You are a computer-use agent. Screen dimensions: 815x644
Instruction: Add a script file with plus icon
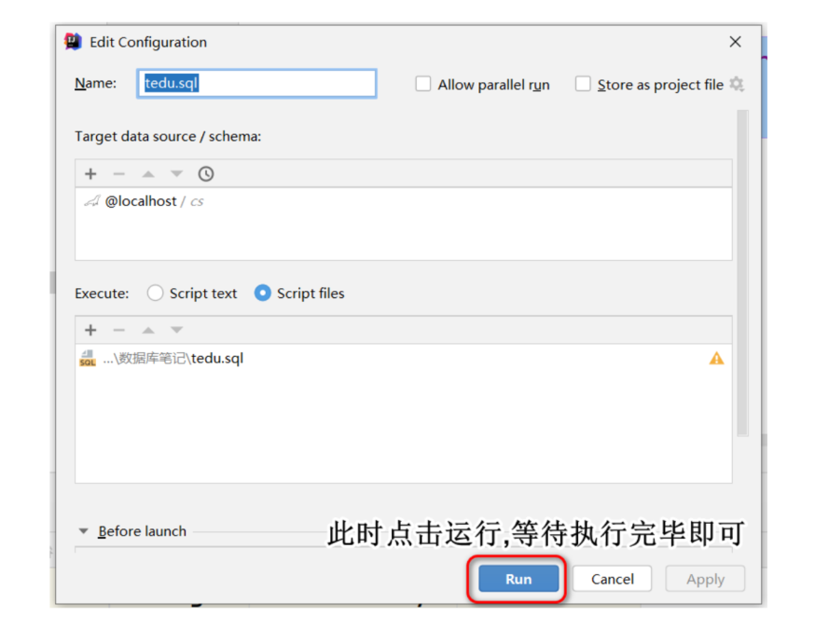click(90, 330)
